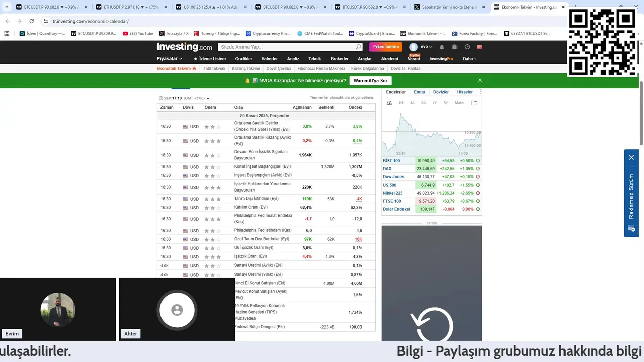Viewport: 644px width, 362px height.
Task: Click the browser back arrow
Action: point(7,21)
